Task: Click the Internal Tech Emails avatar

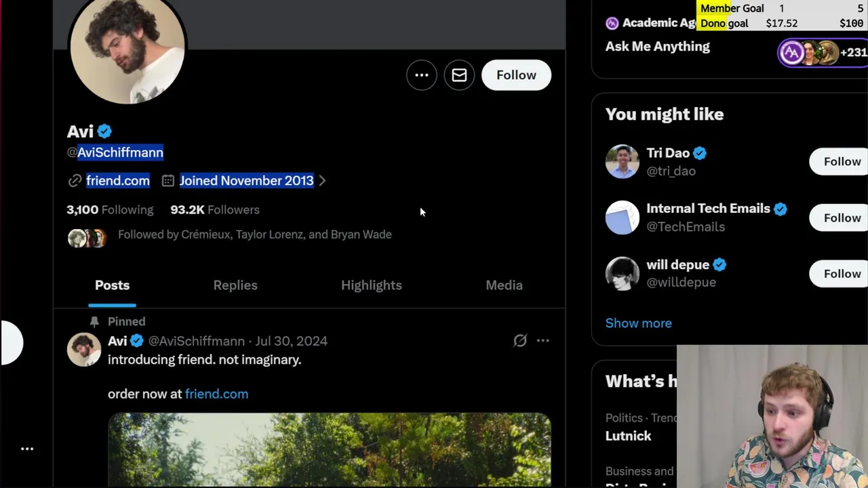Action: click(622, 218)
